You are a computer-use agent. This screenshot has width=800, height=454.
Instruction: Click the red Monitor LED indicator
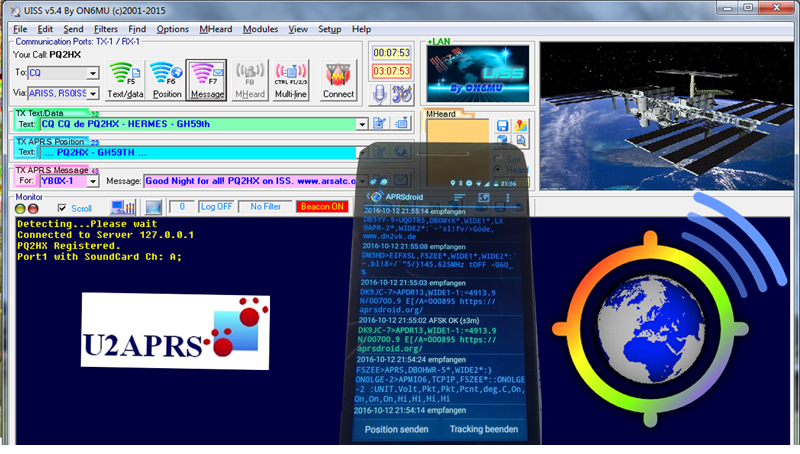(33, 209)
